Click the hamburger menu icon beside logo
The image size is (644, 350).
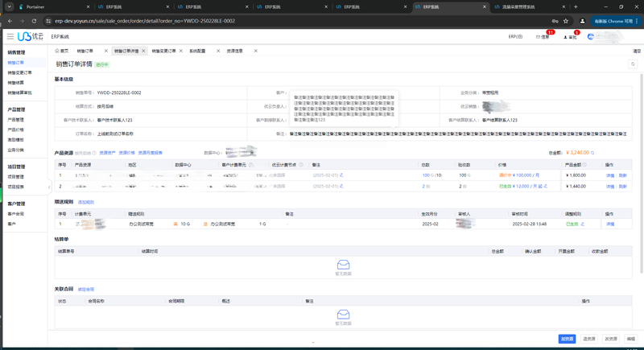pos(10,37)
